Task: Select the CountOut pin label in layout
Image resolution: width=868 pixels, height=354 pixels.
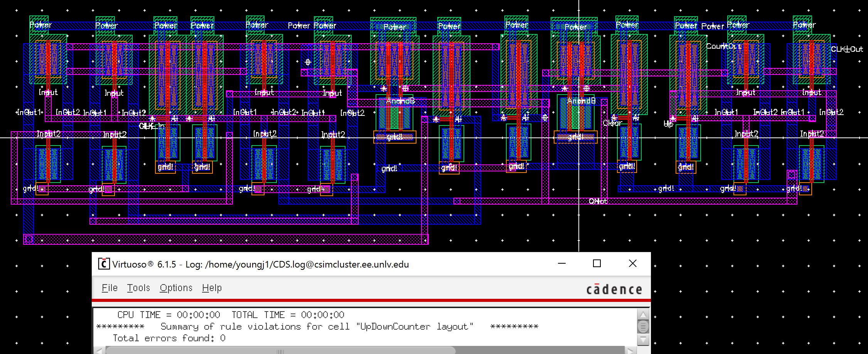Action: tap(718, 46)
